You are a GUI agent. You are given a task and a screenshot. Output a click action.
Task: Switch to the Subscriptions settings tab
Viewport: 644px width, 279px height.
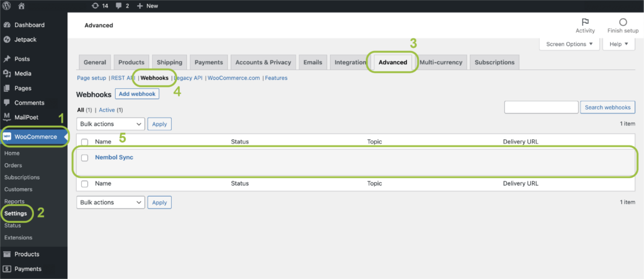pos(494,62)
